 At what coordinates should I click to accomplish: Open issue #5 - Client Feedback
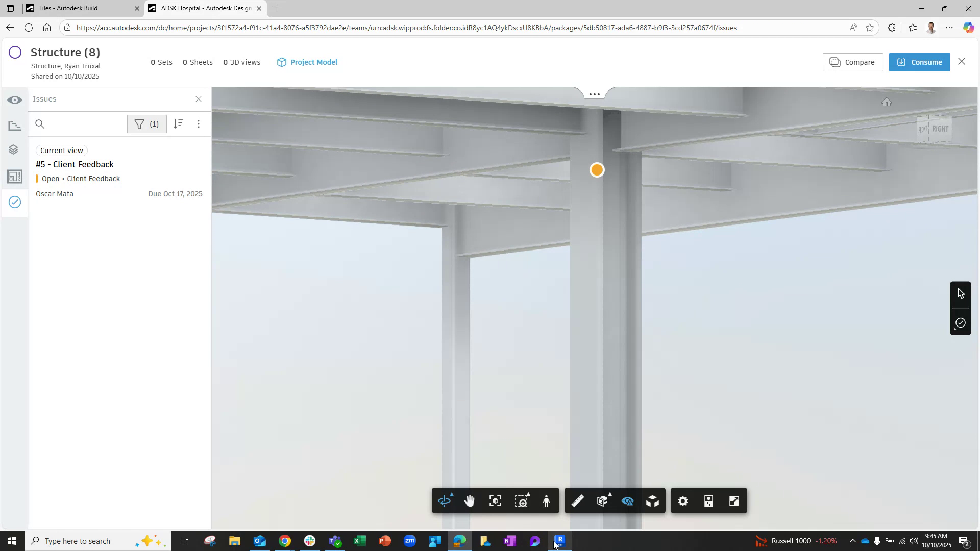75,164
